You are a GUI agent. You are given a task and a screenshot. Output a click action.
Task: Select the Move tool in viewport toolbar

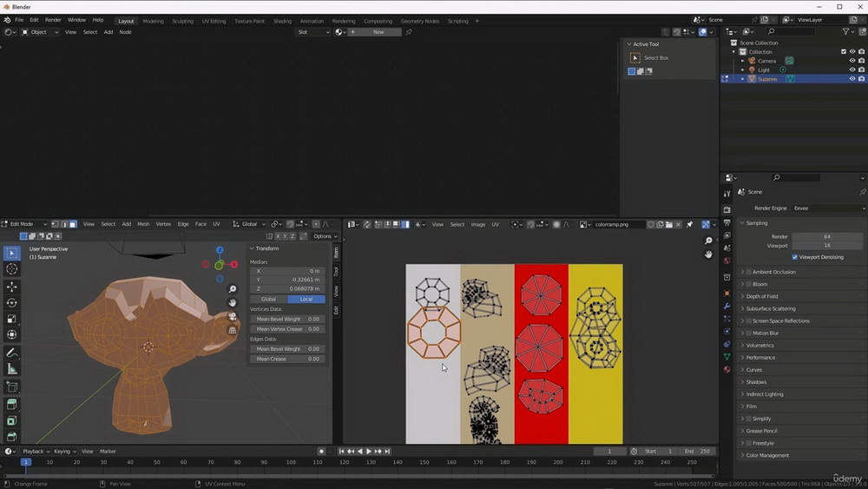pos(11,287)
